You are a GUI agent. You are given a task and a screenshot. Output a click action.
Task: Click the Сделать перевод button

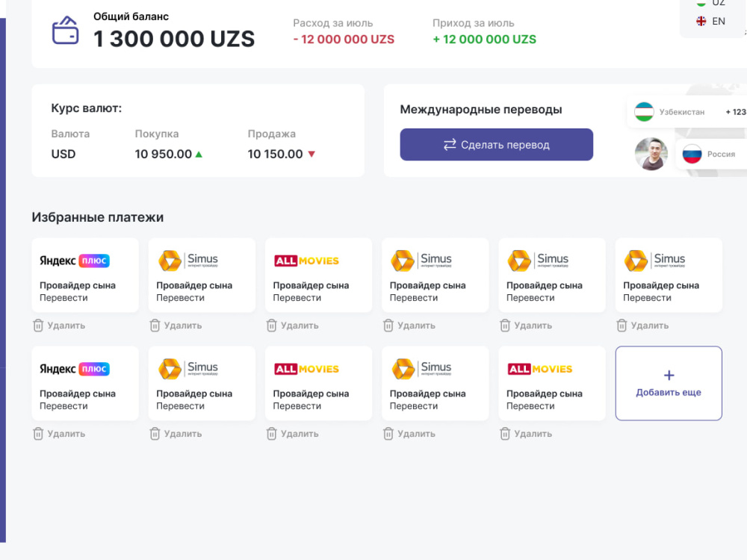pyautogui.click(x=497, y=144)
